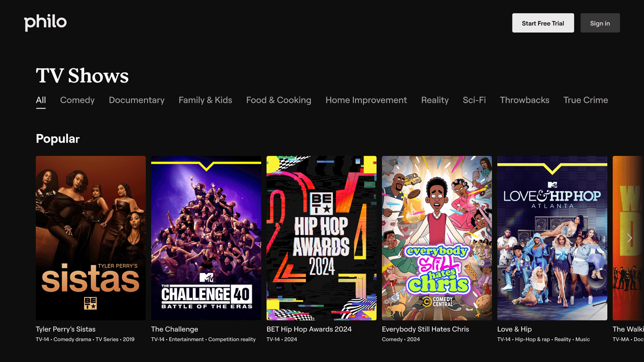
Task: Switch to the Comedy tab
Action: pos(77,100)
